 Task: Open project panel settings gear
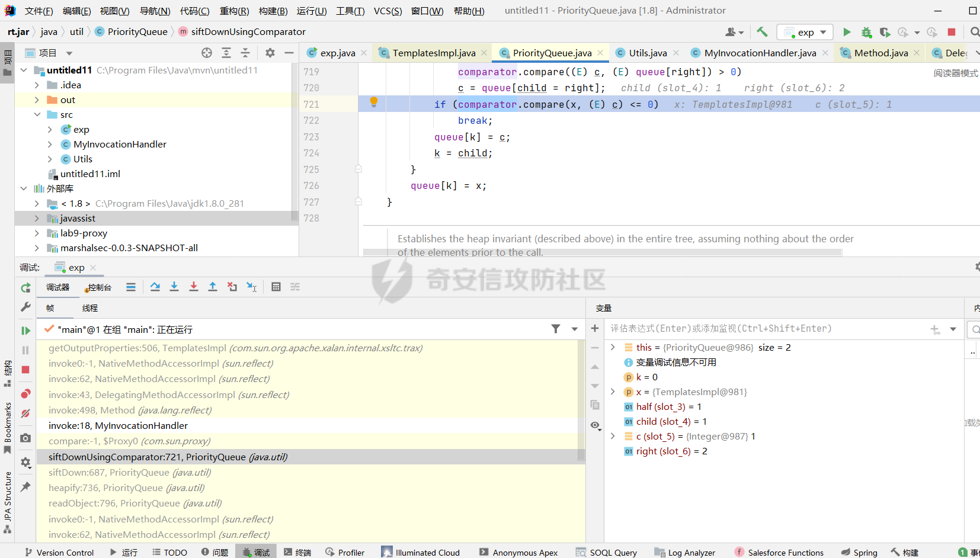(x=270, y=53)
